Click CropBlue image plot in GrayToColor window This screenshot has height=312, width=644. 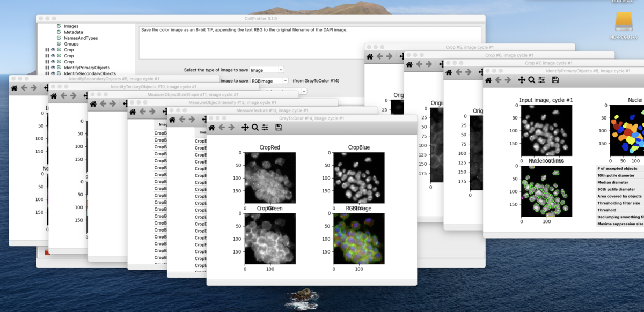point(359,178)
